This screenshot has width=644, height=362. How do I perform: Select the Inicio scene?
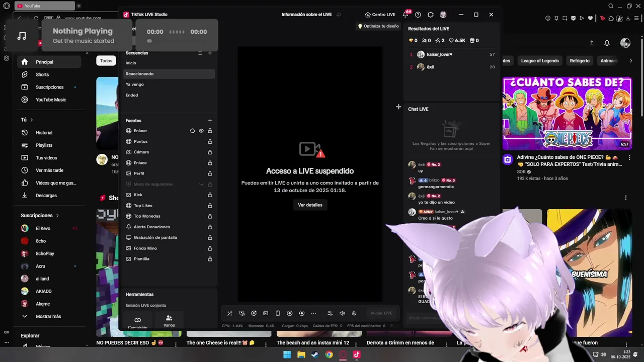(x=170, y=63)
